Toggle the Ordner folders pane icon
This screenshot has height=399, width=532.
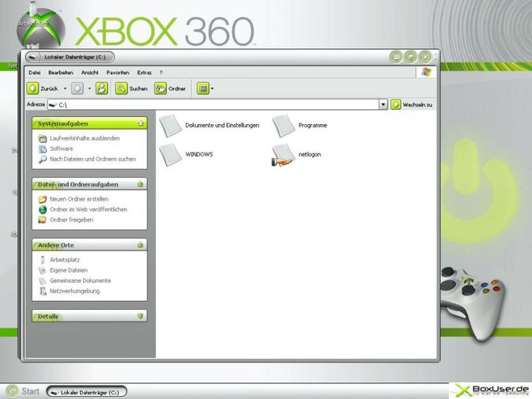click(x=160, y=88)
